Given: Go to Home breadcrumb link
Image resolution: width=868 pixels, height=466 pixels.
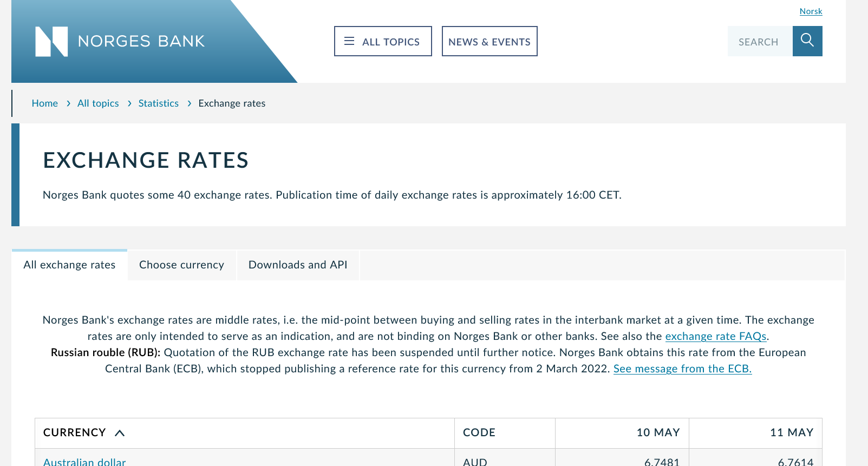Looking at the screenshot, I should click(x=44, y=103).
